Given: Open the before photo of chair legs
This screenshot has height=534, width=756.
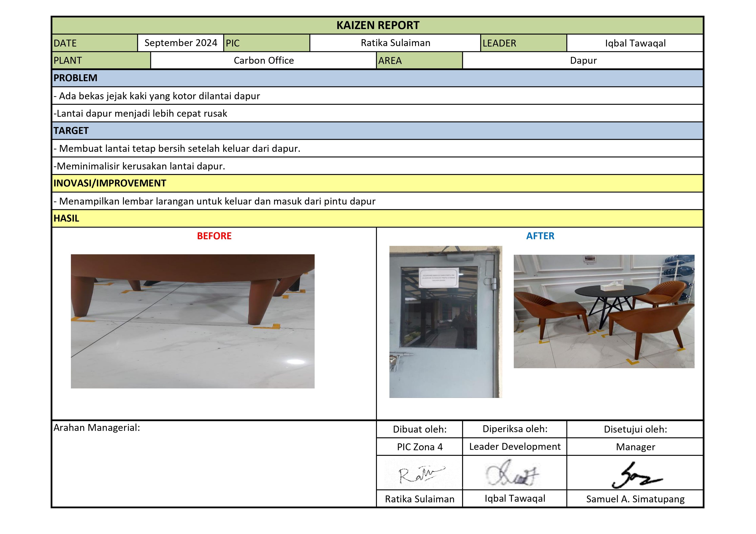Looking at the screenshot, I should tap(193, 321).
